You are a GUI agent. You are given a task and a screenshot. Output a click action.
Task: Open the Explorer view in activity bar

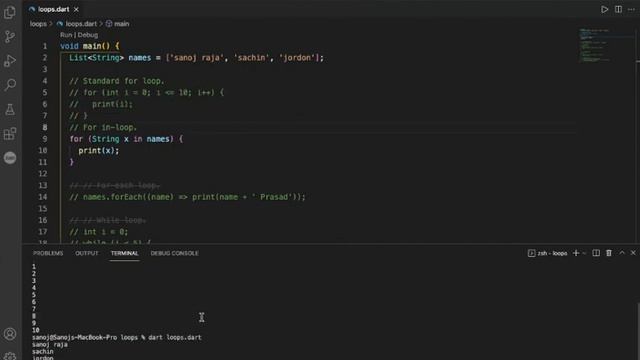10,13
